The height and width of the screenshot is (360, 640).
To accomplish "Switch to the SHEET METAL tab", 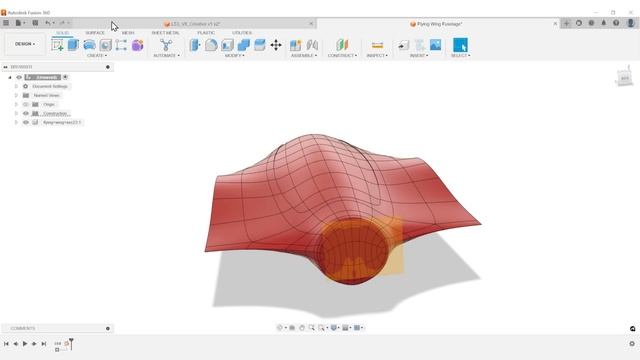I will click(x=165, y=33).
